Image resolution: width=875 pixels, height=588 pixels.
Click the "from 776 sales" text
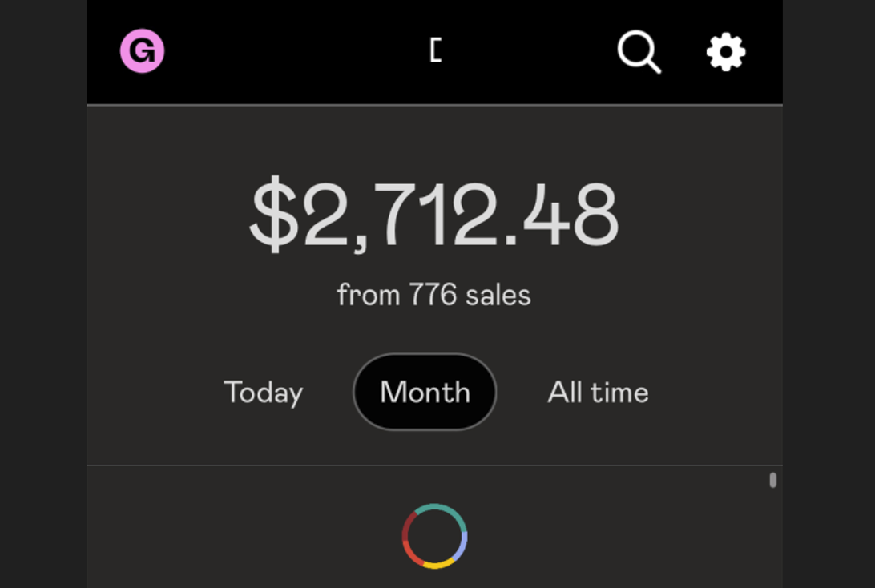tap(434, 295)
